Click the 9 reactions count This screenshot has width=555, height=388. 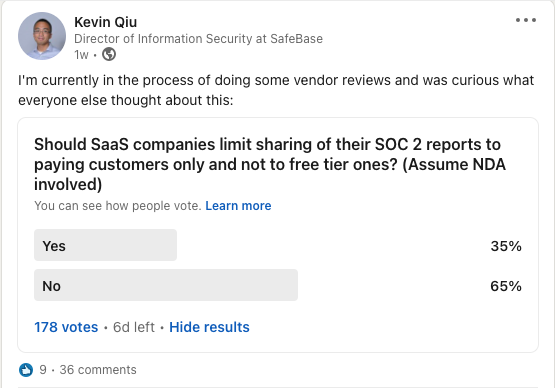tap(43, 370)
